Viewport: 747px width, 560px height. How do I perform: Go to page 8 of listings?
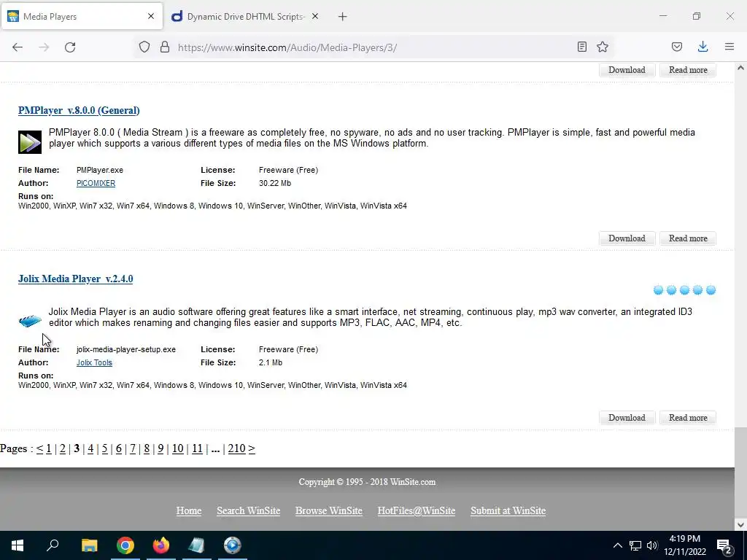147,449
